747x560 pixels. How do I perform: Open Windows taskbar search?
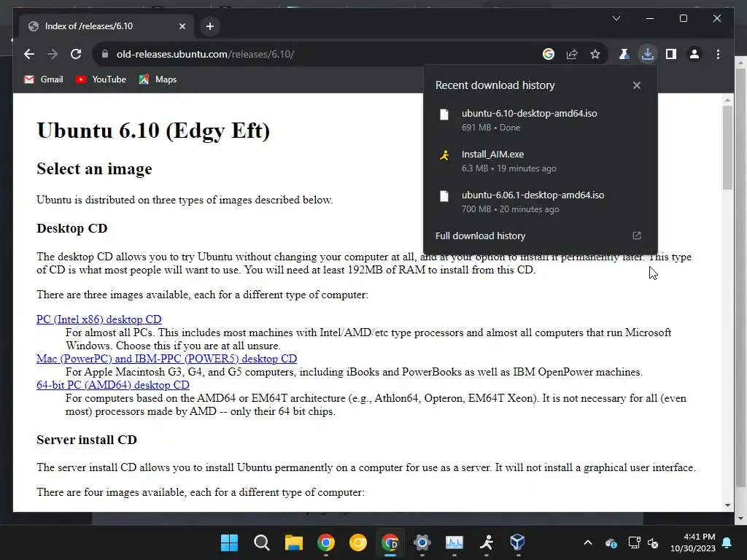point(262,542)
